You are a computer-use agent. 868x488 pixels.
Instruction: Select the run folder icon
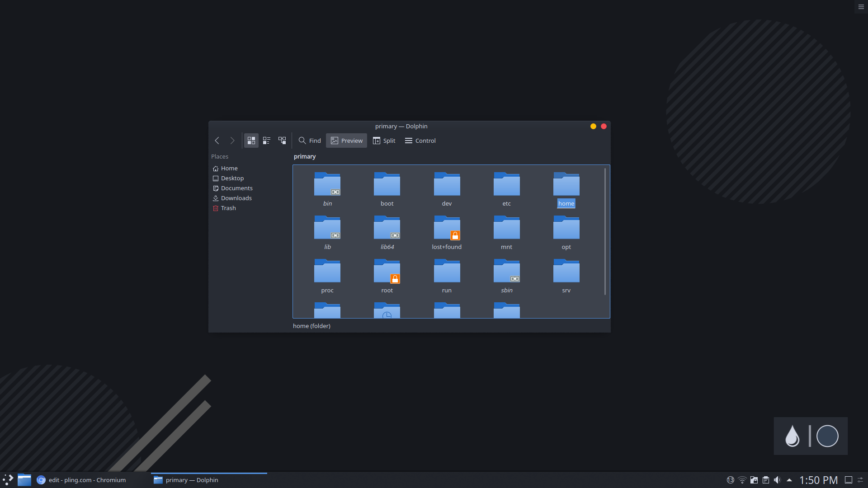point(447,271)
